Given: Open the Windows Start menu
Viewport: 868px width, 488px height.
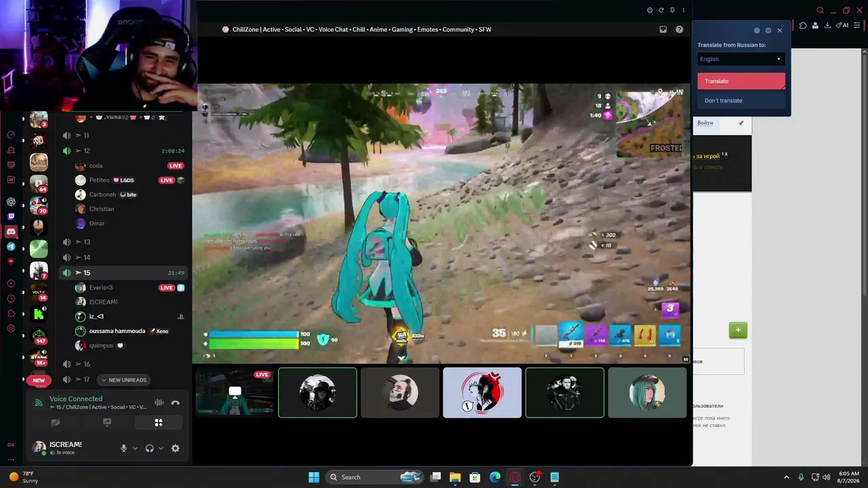Looking at the screenshot, I should point(314,477).
